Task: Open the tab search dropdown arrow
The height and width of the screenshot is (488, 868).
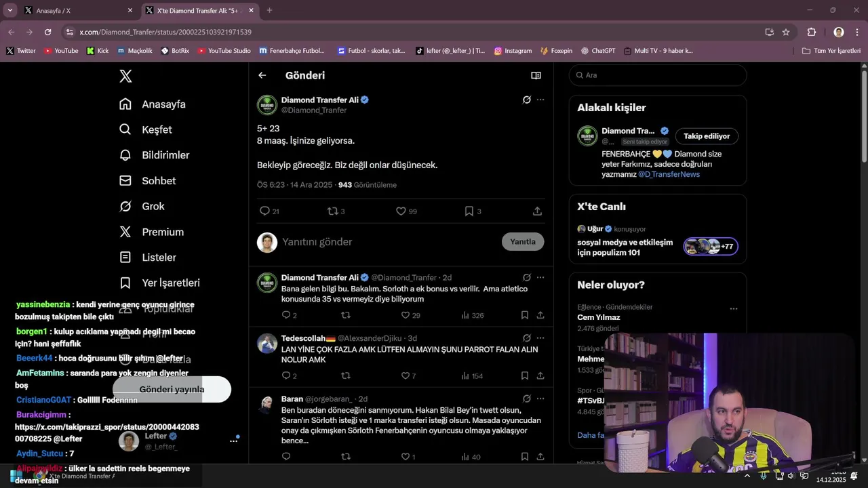Action: point(9,10)
